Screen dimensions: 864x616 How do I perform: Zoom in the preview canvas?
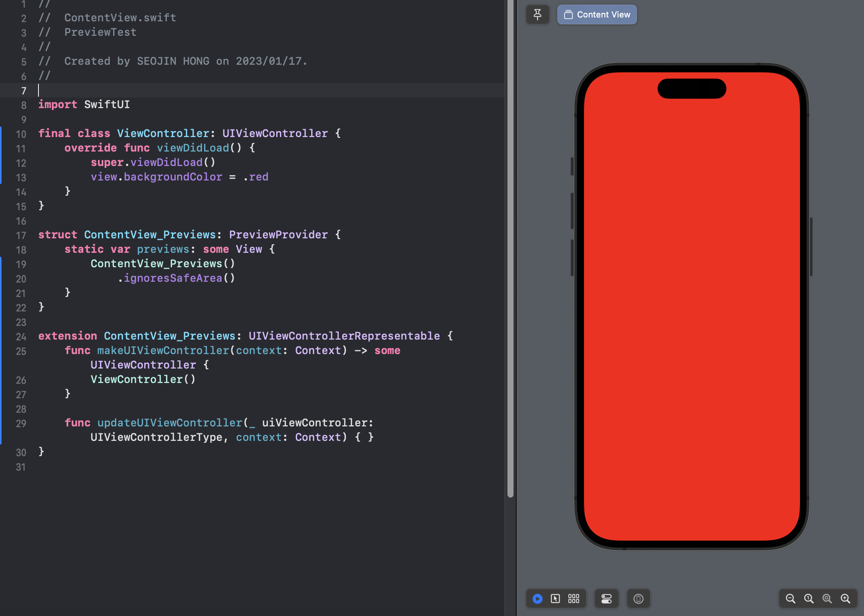point(845,598)
